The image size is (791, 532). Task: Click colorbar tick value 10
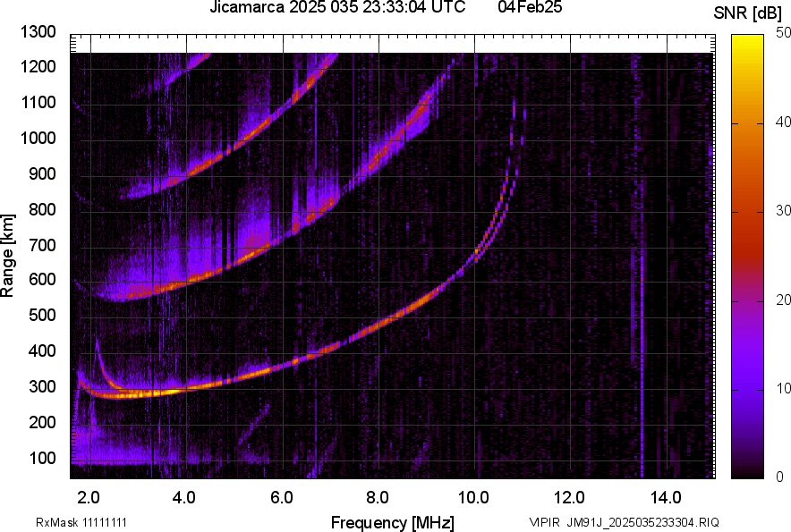[783, 388]
